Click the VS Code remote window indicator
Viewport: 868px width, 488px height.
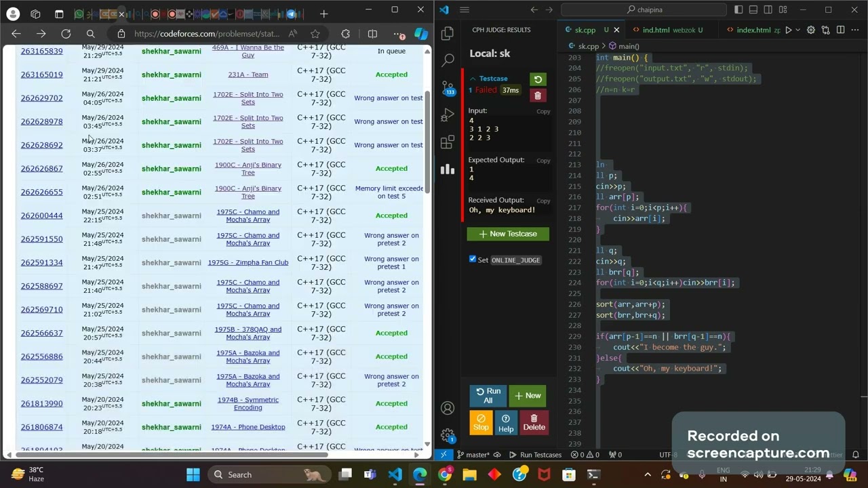[443, 455]
